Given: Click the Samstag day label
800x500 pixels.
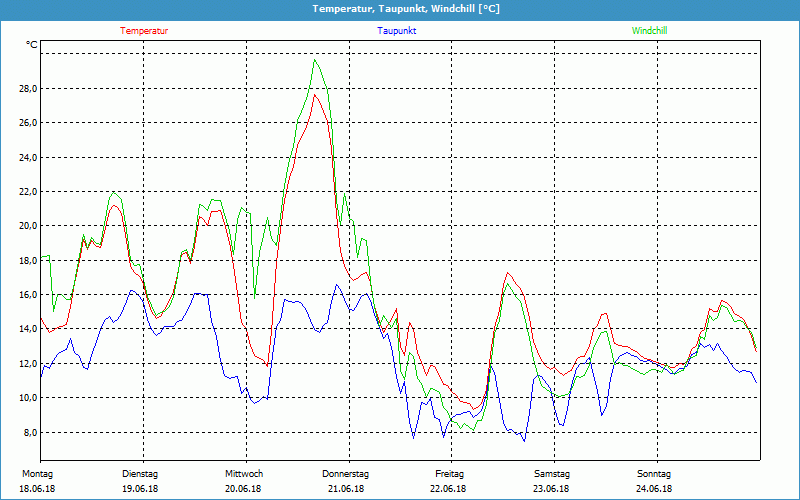Looking at the screenshot, I should [552, 474].
